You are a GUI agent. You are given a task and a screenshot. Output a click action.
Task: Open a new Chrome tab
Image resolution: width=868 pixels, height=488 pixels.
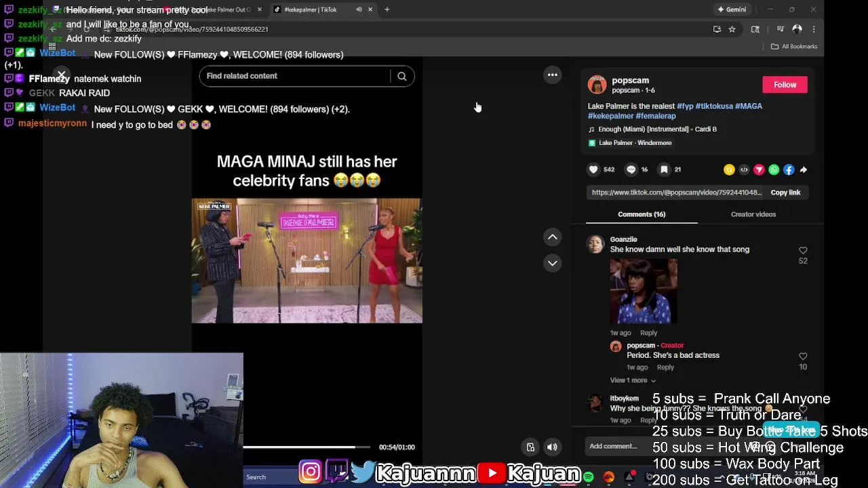[387, 9]
